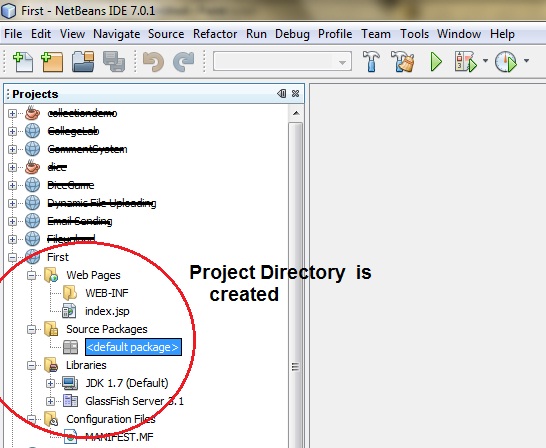Select MANIFEST.MF in Configuration Files
The width and height of the screenshot is (546, 448).
119,437
